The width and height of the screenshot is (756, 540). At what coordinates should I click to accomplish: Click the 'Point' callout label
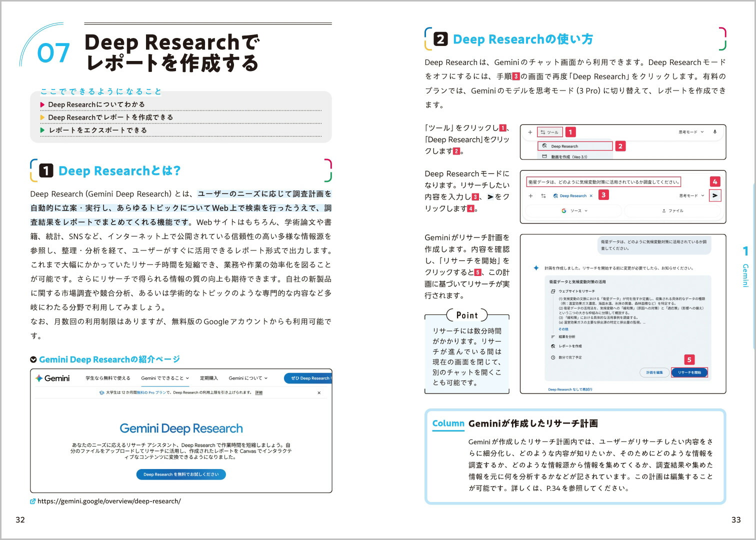coord(467,315)
